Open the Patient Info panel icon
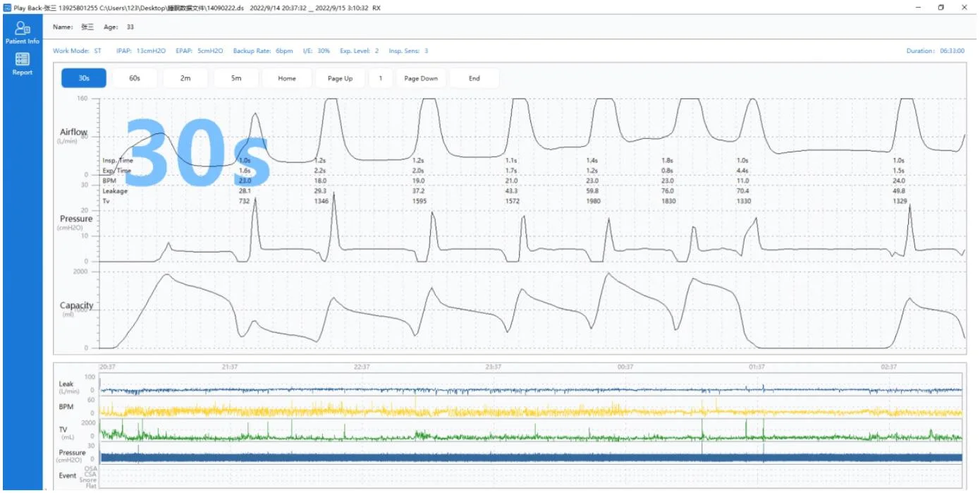 [x=23, y=29]
